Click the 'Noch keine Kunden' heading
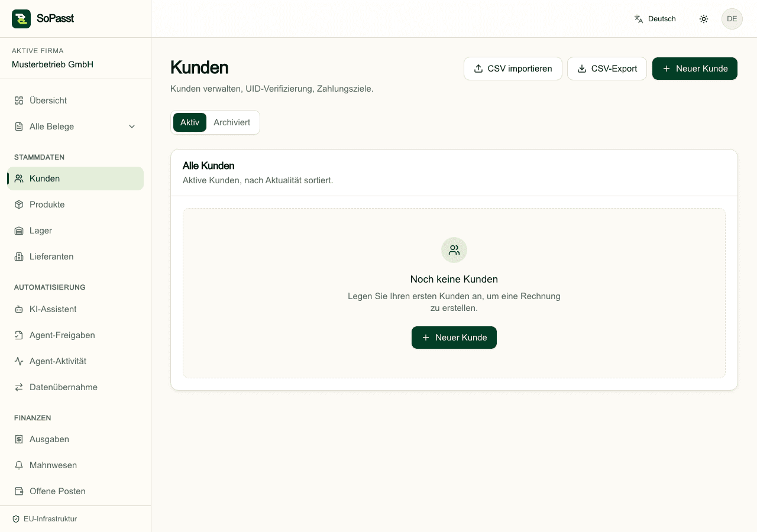This screenshot has height=532, width=757. [x=454, y=279]
